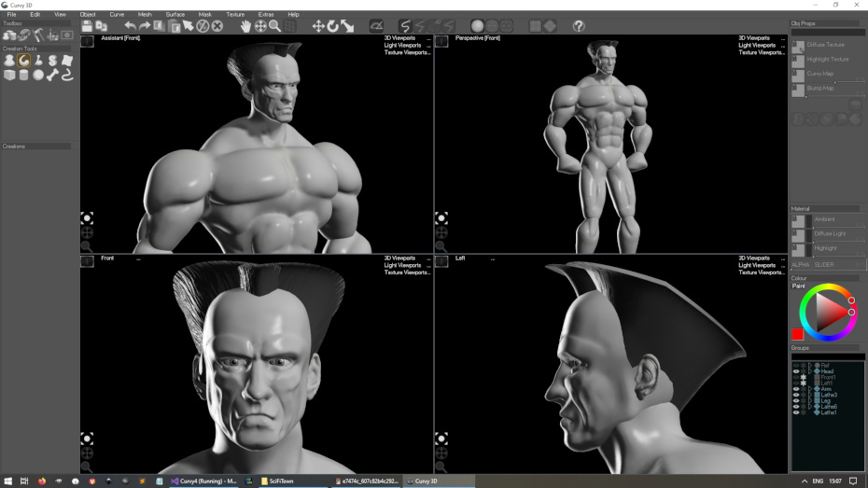Click the Save file icon
Screen dimensions: 868x488
pyautogui.click(x=87, y=26)
